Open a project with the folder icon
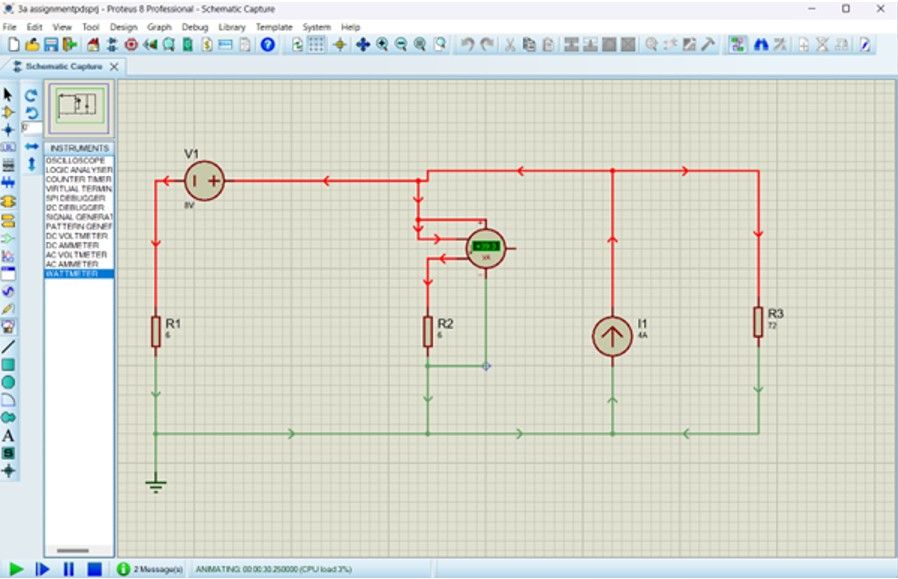 (x=32, y=45)
